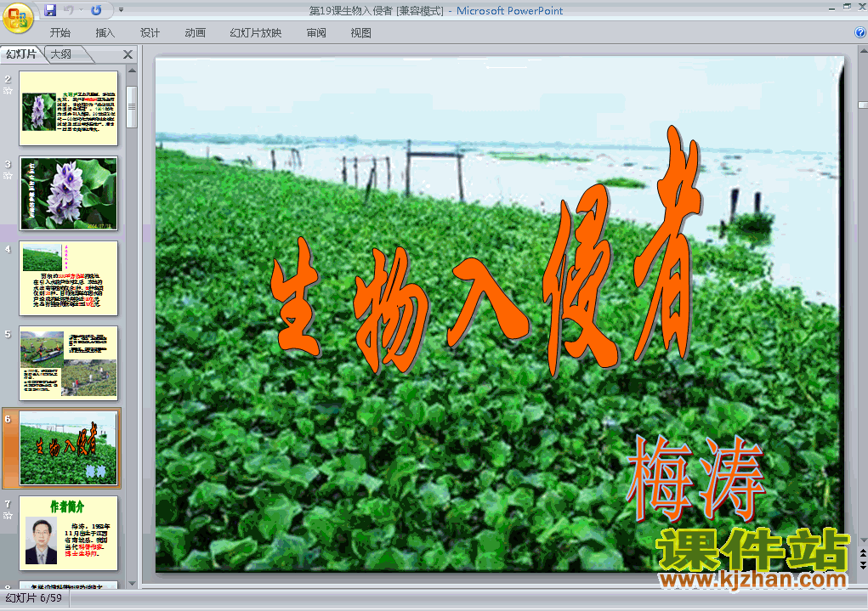
Task: Open the 视图 ribbon tab
Action: [x=360, y=32]
